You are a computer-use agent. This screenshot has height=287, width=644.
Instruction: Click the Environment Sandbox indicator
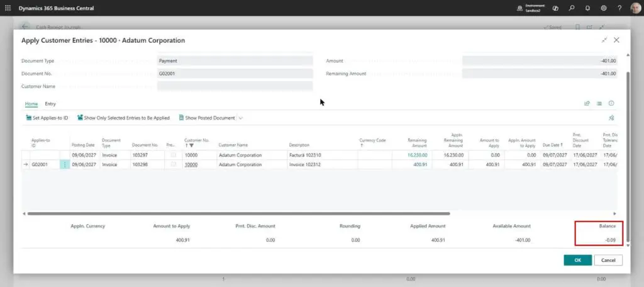coord(531,8)
